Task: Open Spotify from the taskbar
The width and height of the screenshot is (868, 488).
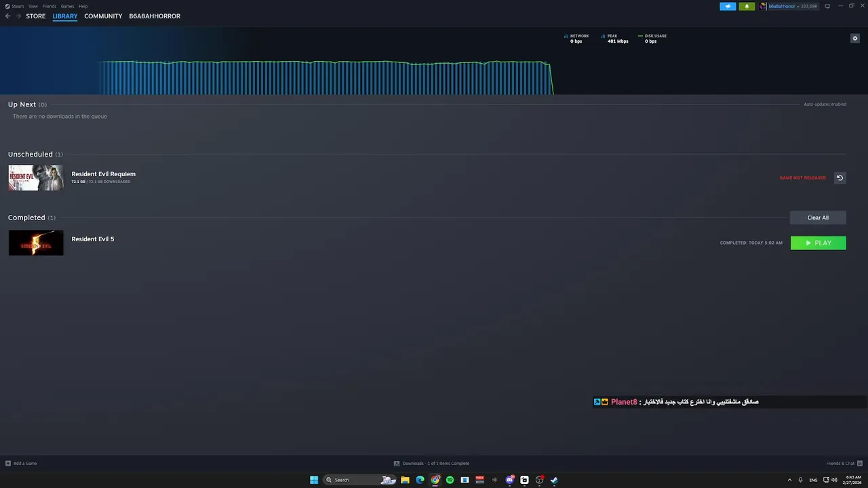Action: pos(450,480)
